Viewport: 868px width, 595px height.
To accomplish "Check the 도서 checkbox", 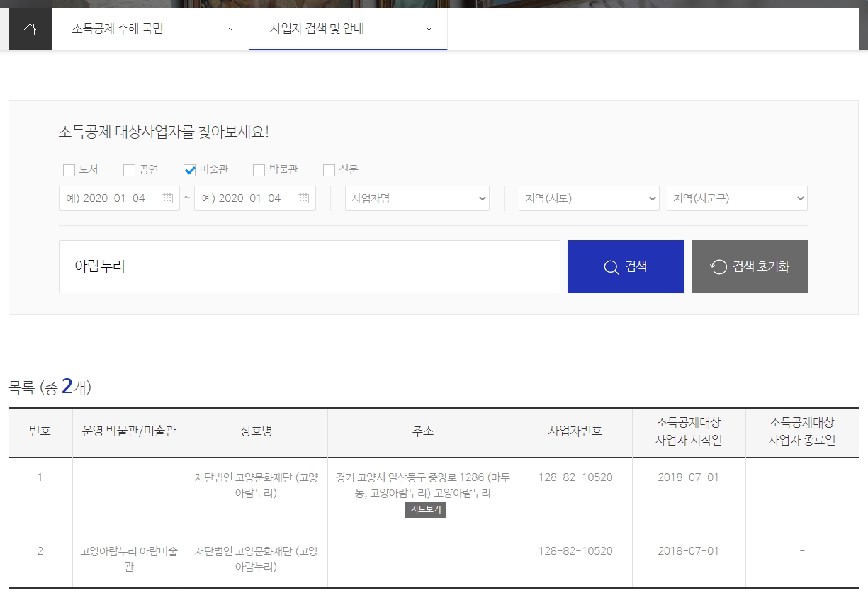I will click(x=69, y=170).
